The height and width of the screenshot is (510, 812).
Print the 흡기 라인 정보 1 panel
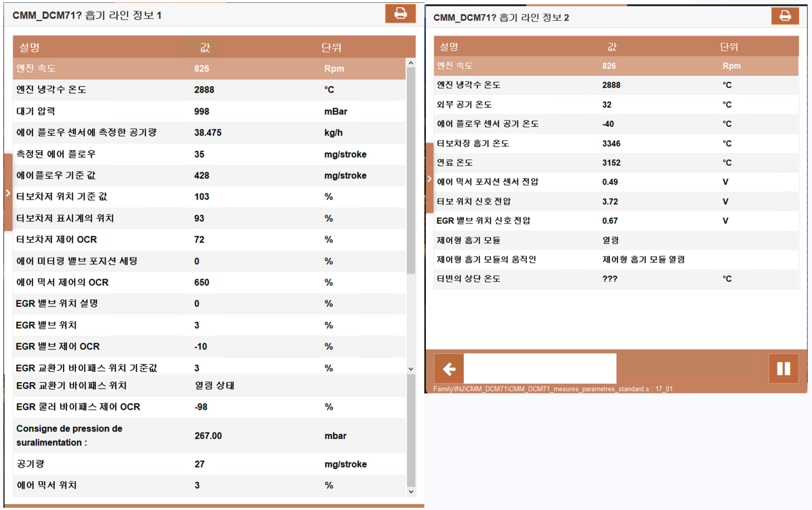(400, 13)
